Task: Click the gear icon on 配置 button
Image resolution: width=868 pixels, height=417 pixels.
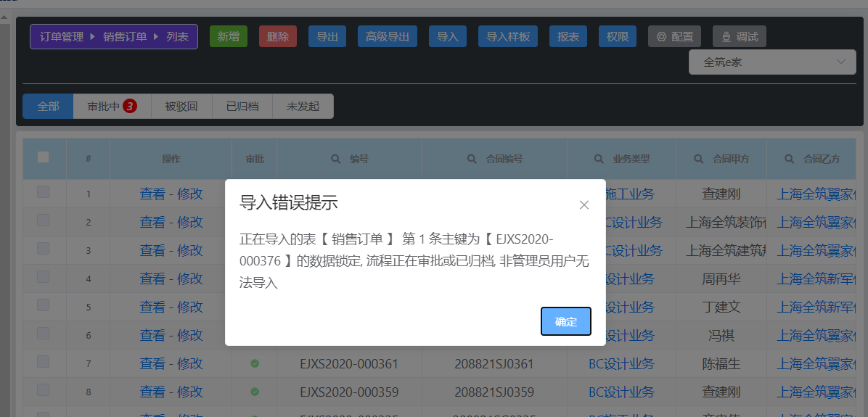Action: point(661,37)
